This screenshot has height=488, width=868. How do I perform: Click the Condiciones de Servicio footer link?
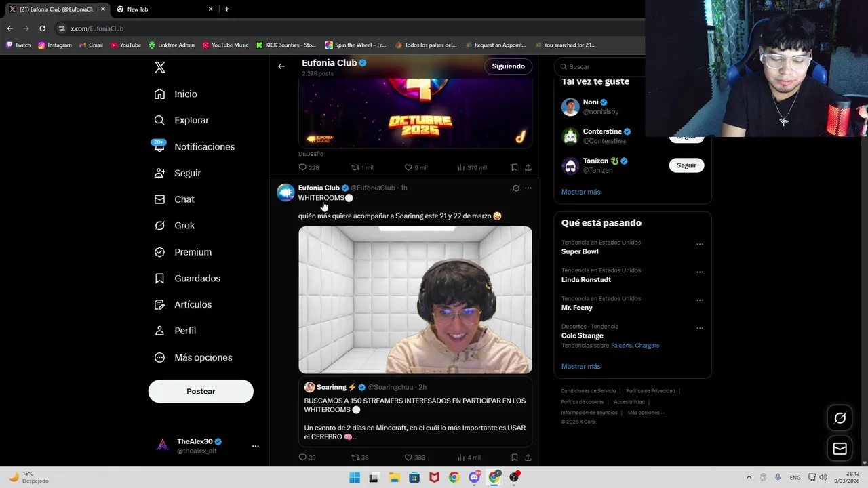tap(589, 391)
